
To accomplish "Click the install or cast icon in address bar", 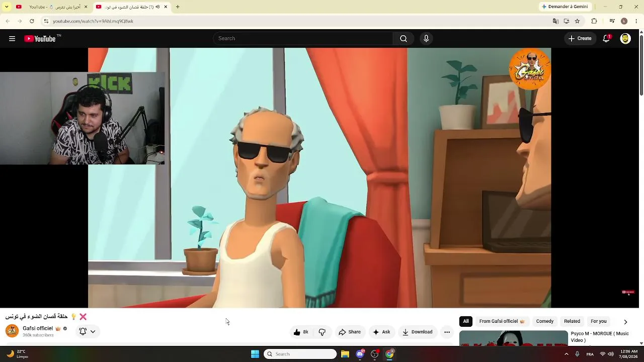I will coord(567,21).
